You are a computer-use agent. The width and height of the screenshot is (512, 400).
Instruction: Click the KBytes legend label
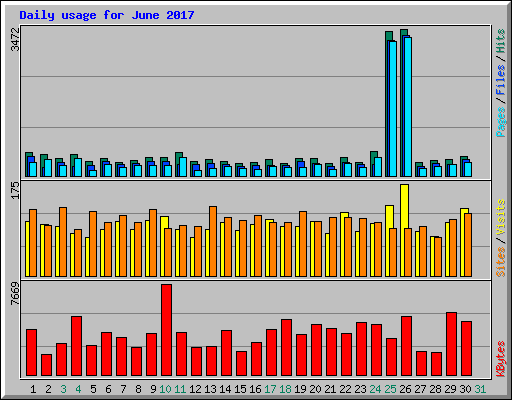(x=500, y=359)
